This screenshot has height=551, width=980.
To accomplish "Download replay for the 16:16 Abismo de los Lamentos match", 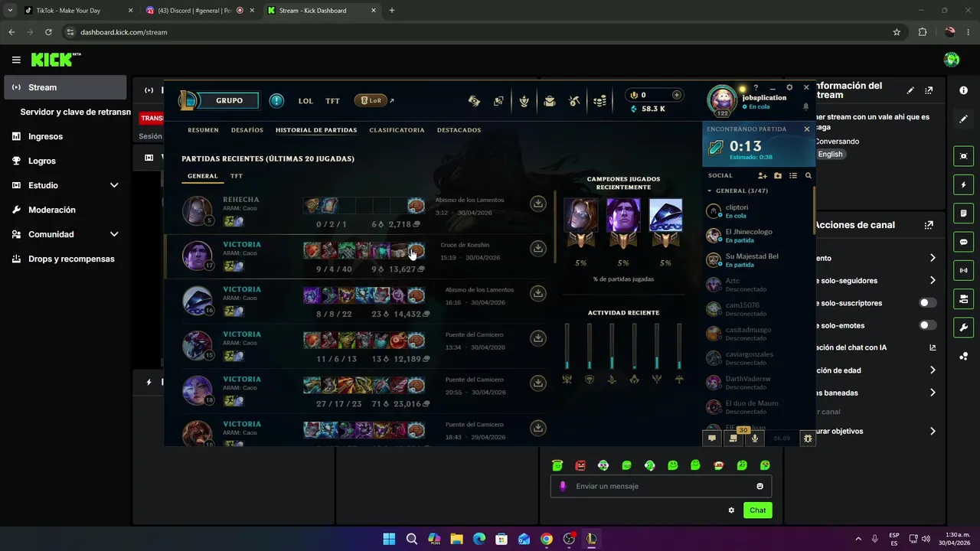I will point(538,293).
